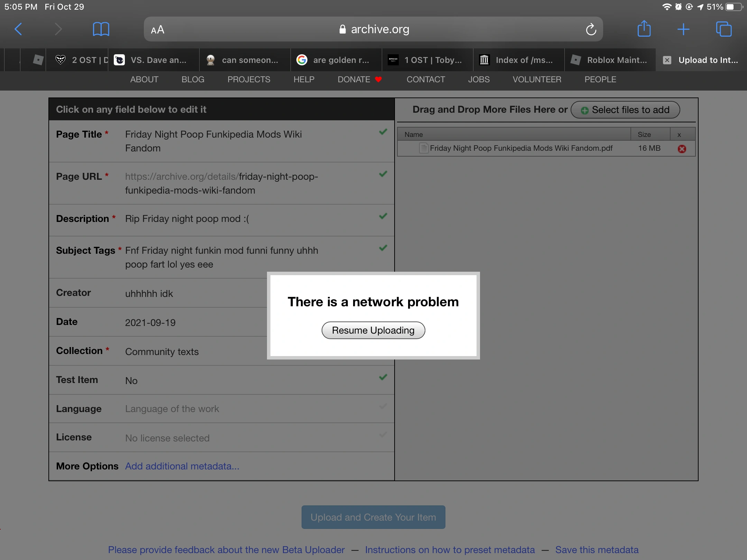Remove the PDF file with red X

pos(682,149)
